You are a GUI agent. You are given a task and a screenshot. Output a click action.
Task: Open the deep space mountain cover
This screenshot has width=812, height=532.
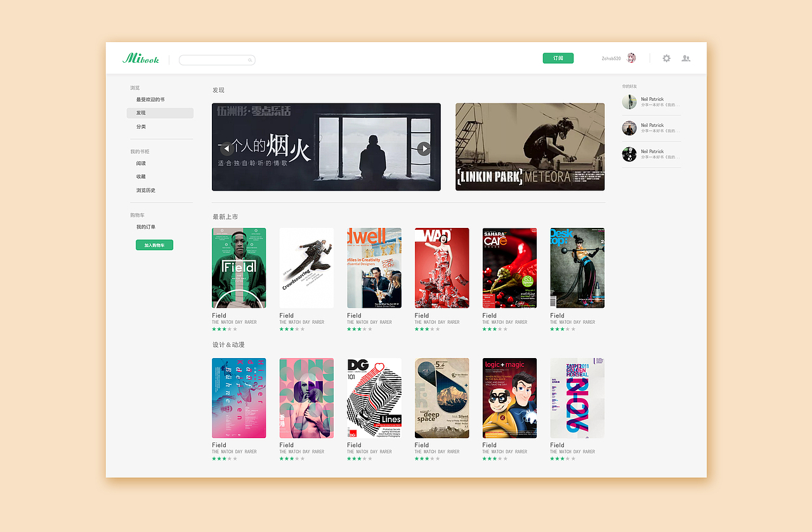point(442,398)
